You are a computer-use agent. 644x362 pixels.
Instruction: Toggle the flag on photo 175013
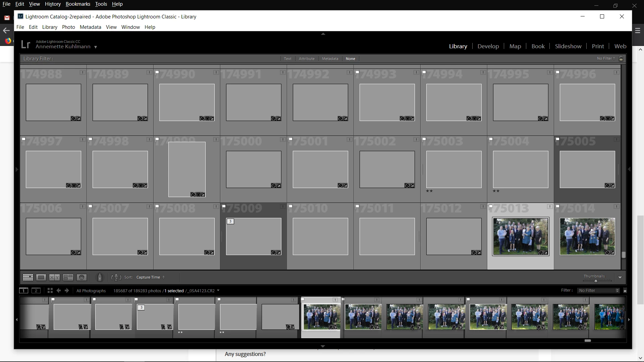(490, 206)
